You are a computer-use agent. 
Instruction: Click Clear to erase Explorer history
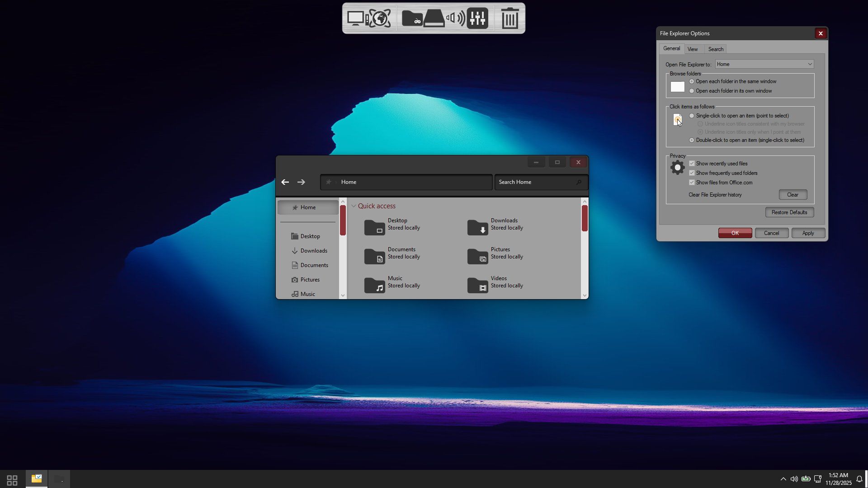[793, 195]
